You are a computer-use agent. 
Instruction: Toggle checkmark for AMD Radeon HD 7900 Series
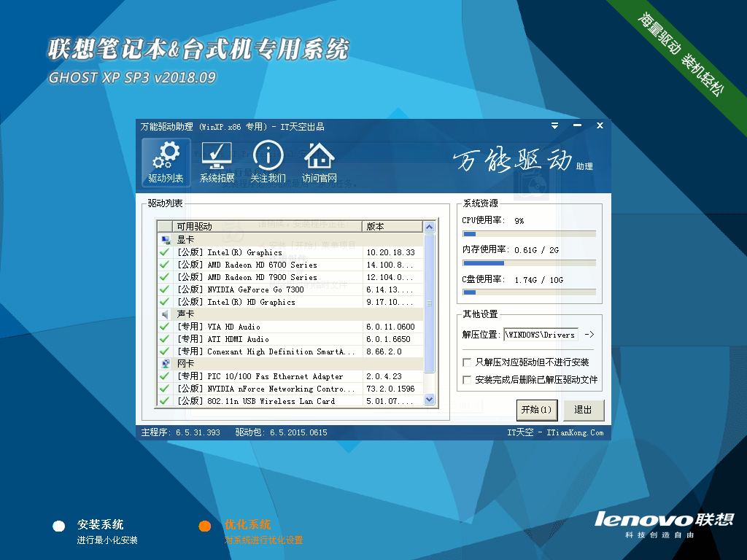point(164,277)
